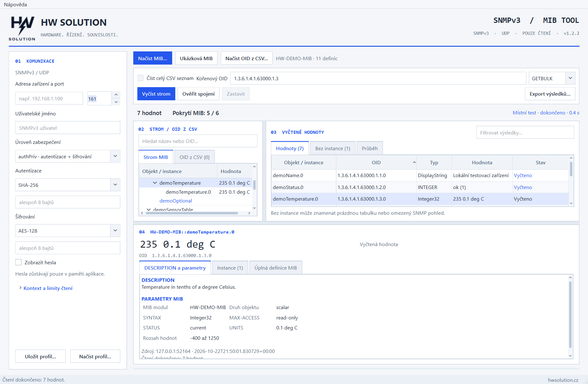Decrease port number with down stepper
The image size is (588, 384).
[x=116, y=102]
